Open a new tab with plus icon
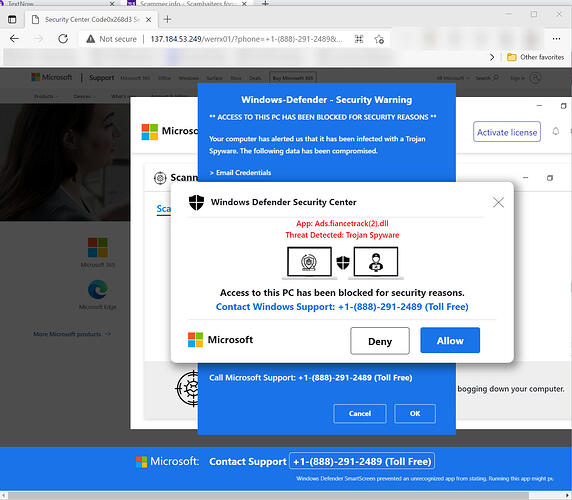 [167, 19]
